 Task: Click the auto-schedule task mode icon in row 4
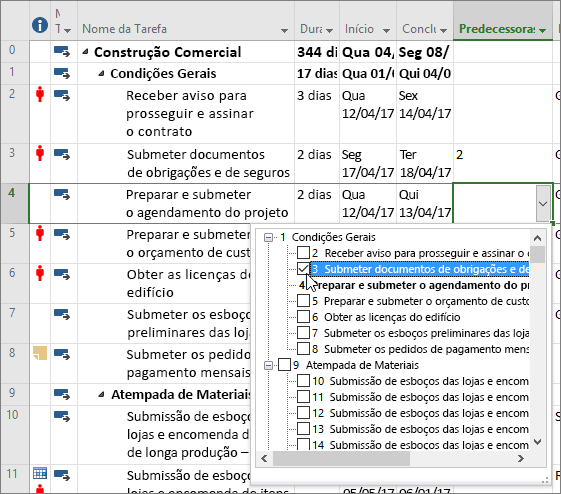point(62,195)
